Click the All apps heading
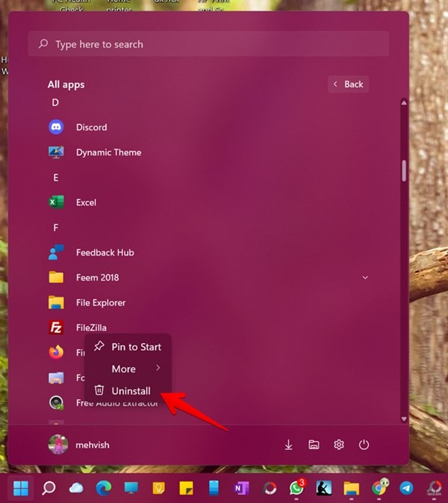This screenshot has width=448, height=503. coord(66,84)
